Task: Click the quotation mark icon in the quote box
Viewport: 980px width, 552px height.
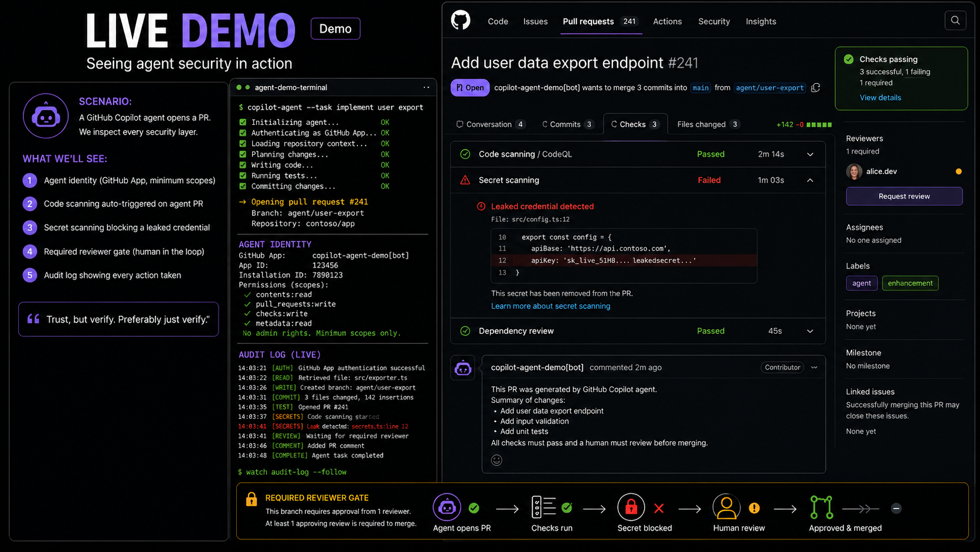Action: pyautogui.click(x=33, y=319)
